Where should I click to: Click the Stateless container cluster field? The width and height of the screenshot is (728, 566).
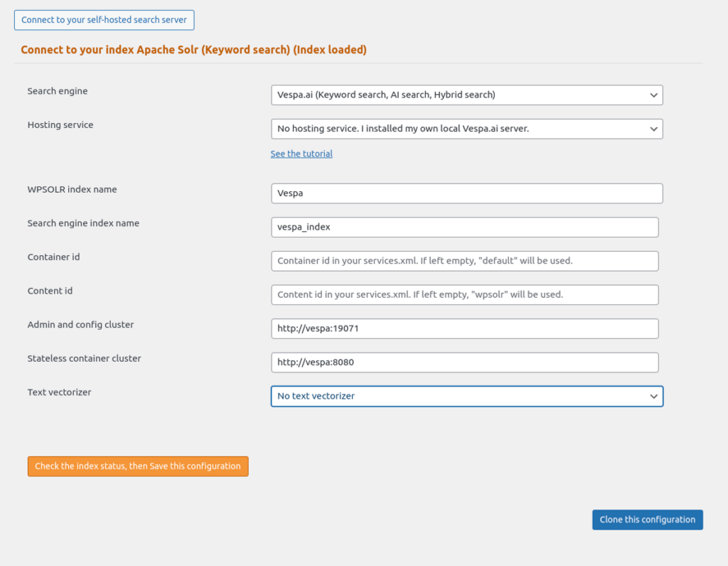(465, 363)
